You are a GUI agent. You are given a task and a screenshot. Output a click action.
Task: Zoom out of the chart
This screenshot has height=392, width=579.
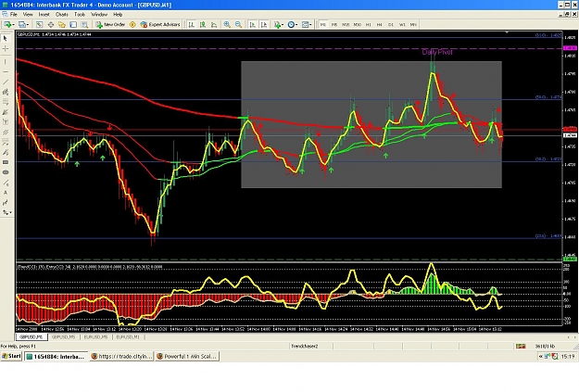(x=238, y=24)
